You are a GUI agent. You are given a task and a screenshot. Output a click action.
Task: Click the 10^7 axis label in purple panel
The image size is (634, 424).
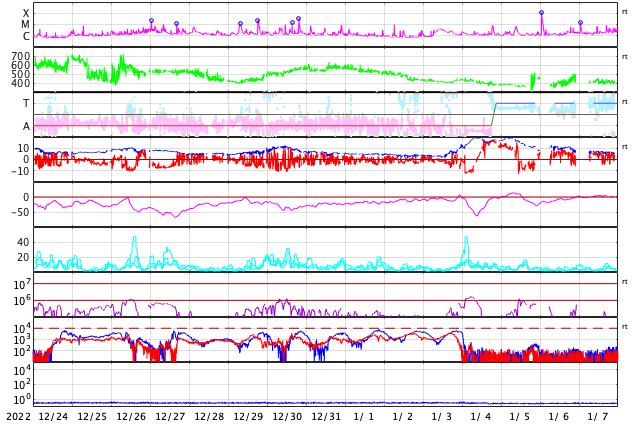[x=22, y=284]
